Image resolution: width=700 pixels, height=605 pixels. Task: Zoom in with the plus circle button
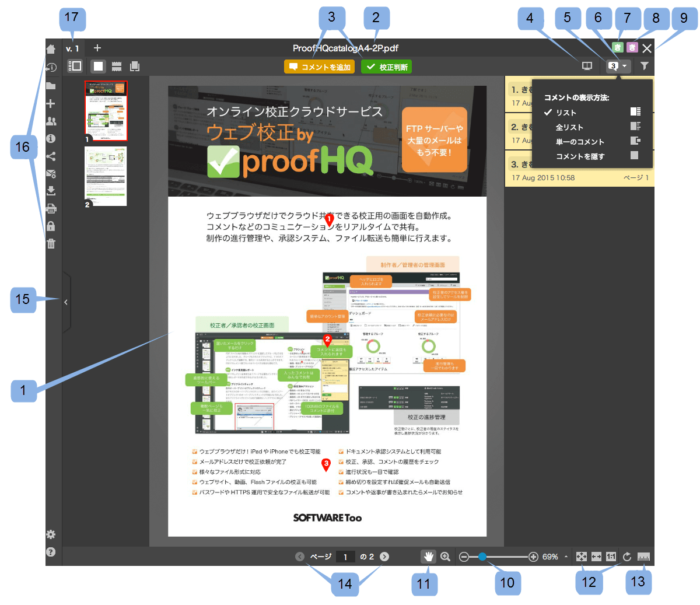[533, 557]
